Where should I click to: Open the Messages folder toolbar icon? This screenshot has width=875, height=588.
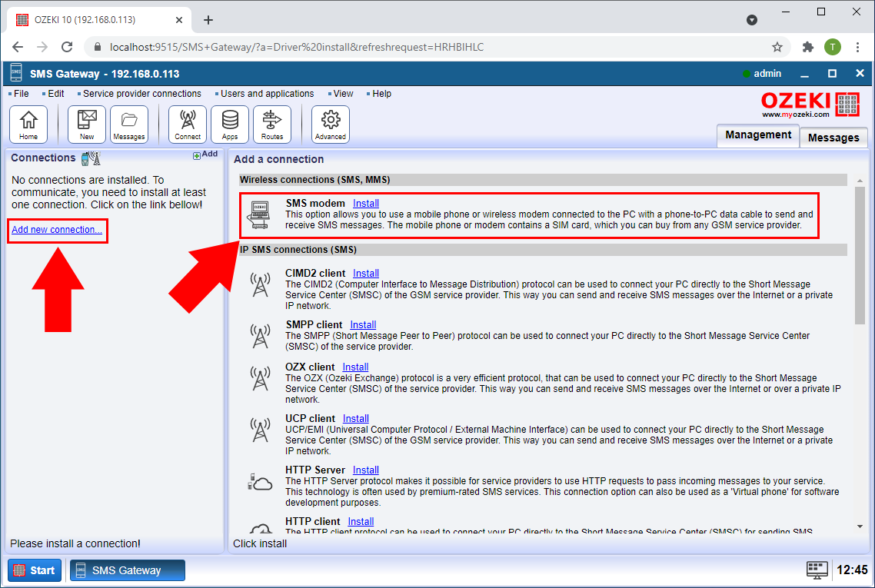pyautogui.click(x=129, y=125)
